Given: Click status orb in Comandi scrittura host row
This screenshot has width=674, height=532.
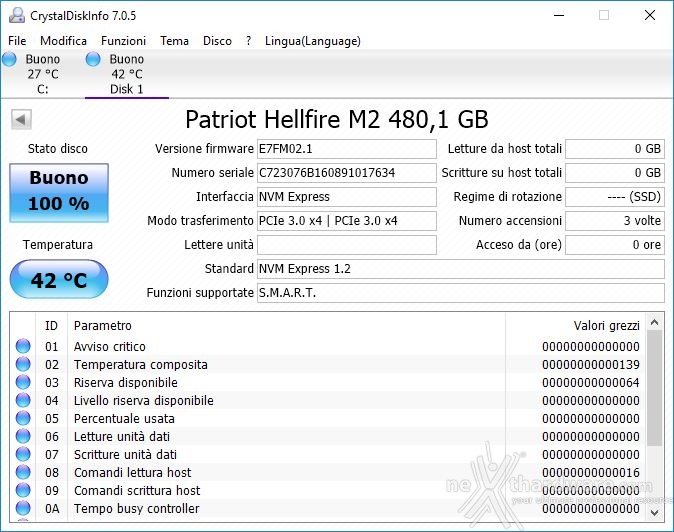Looking at the screenshot, I should (x=23, y=490).
